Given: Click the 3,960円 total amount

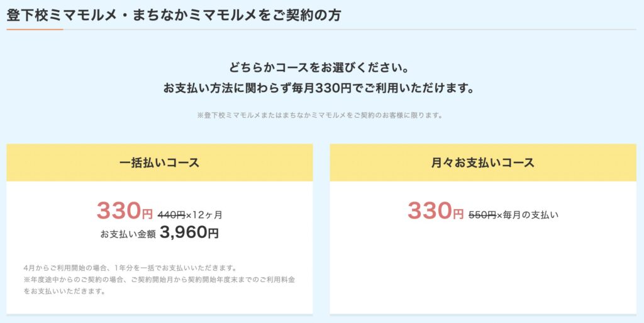Looking at the screenshot, I should point(189,233).
